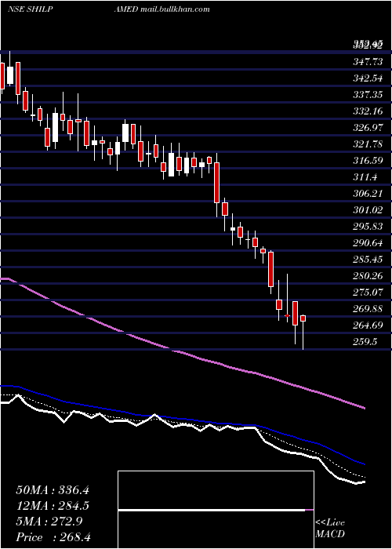Screen dimensions: 392x549
Task: Click the Price : 268.4 readout
Action: click(53, 537)
